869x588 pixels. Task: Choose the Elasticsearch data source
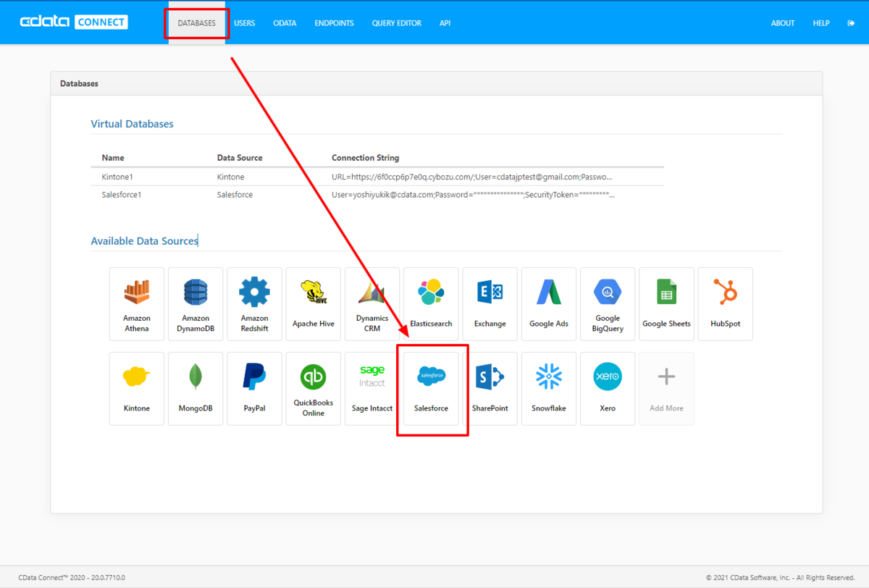[431, 304]
